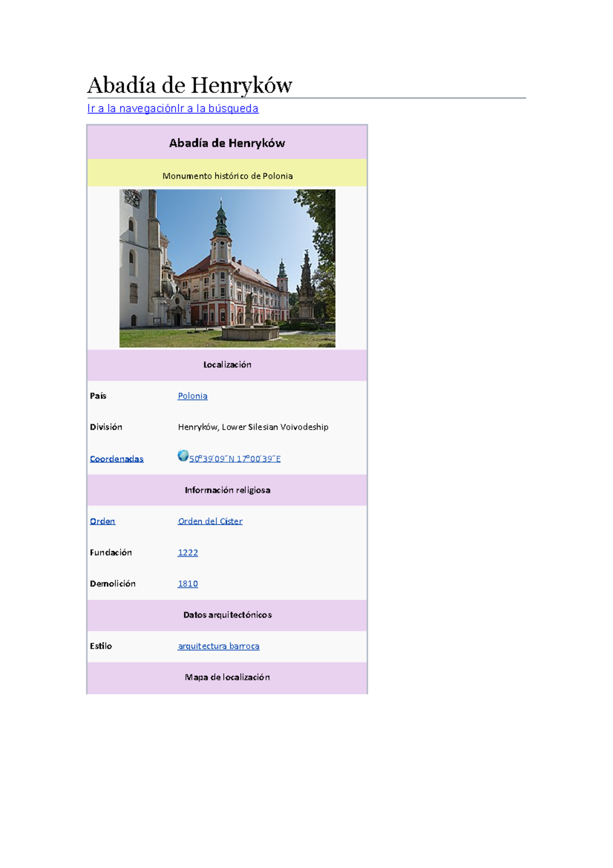Click the Orden label link
This screenshot has width=613, height=868.
tap(103, 521)
